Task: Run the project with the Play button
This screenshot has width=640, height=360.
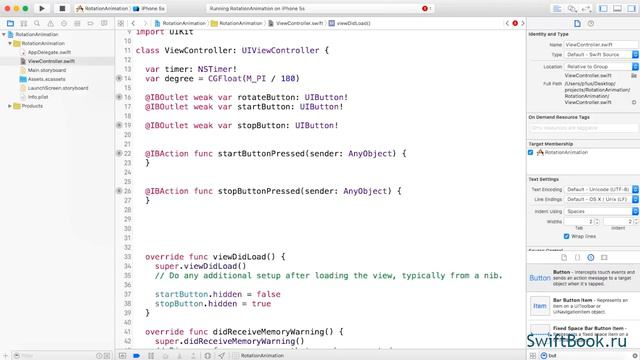Action: pos(42,8)
